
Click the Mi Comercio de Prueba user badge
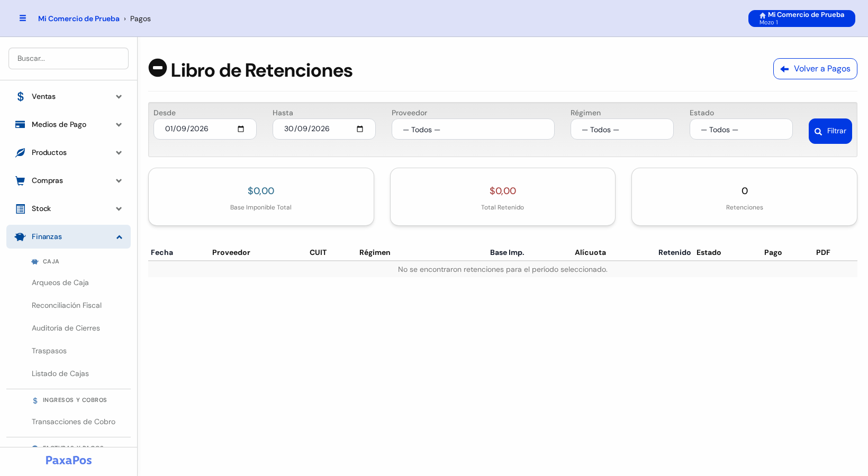(x=801, y=19)
